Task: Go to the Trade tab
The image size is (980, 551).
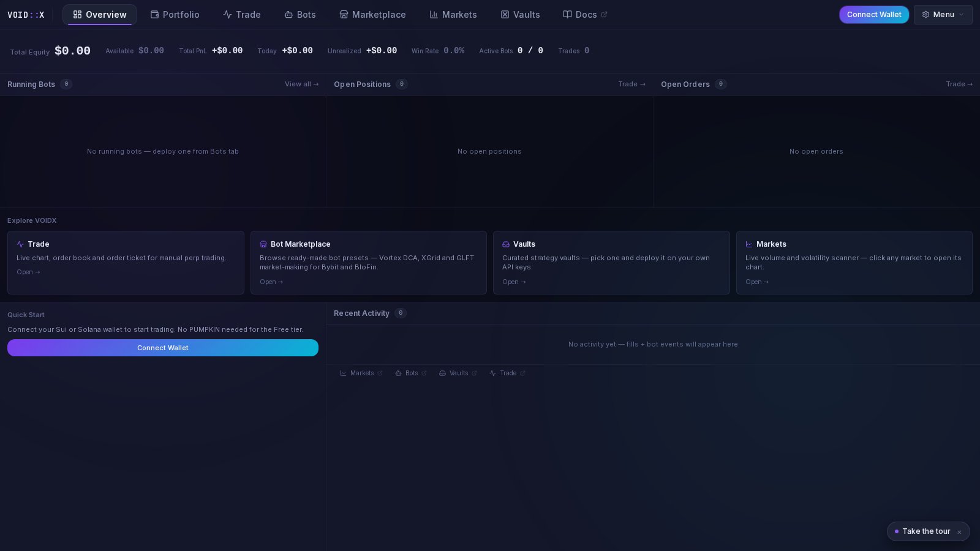Action: pos(242,15)
